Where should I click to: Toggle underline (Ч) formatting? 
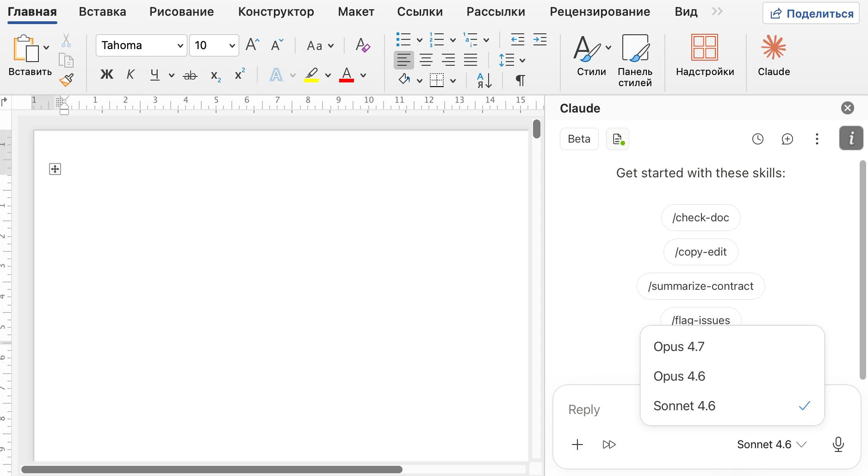click(155, 75)
